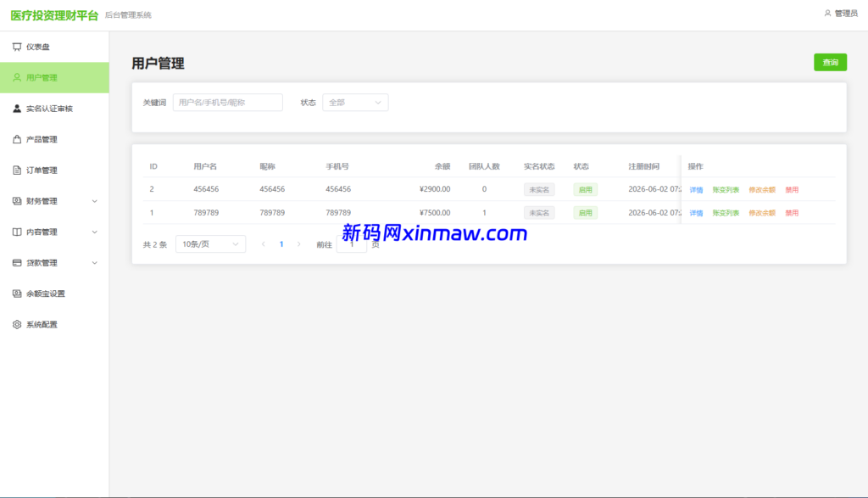This screenshot has width=868, height=498.
Task: Click 修改余额 for user 789789
Action: pyautogui.click(x=762, y=213)
